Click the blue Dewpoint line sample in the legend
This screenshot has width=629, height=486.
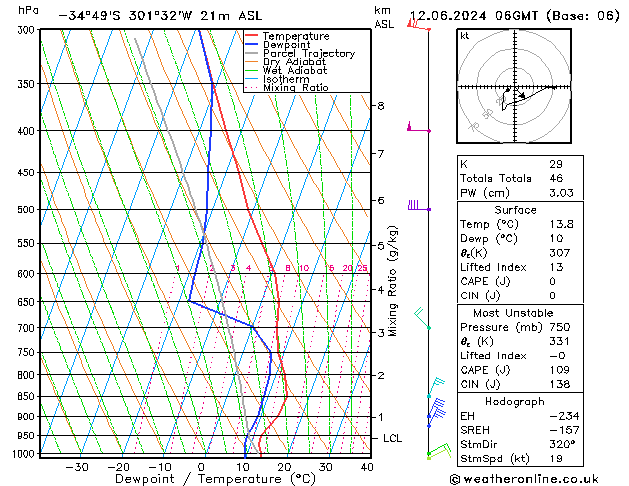click(x=251, y=45)
